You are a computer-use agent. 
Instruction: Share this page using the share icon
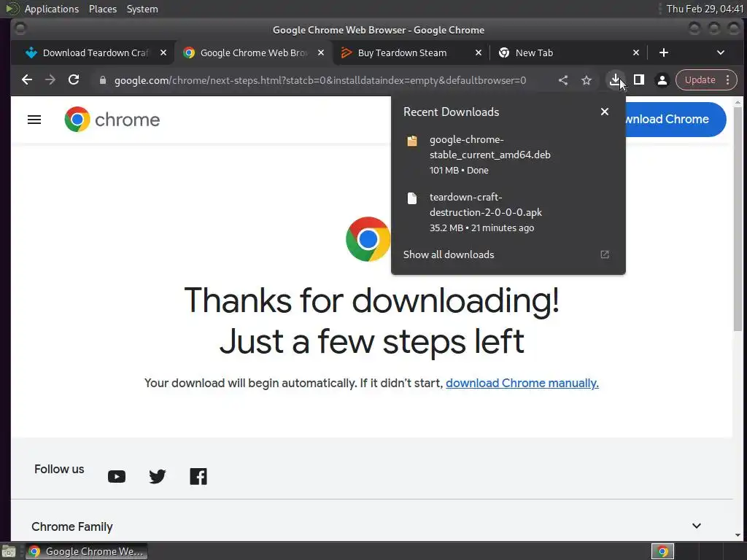[563, 80]
